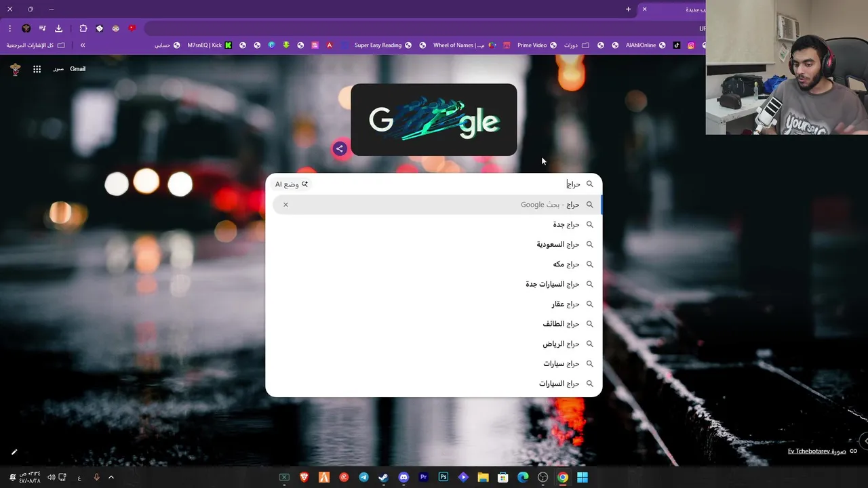Open the Extensions puzzle icon
The width and height of the screenshot is (868, 488).
[x=83, y=28]
